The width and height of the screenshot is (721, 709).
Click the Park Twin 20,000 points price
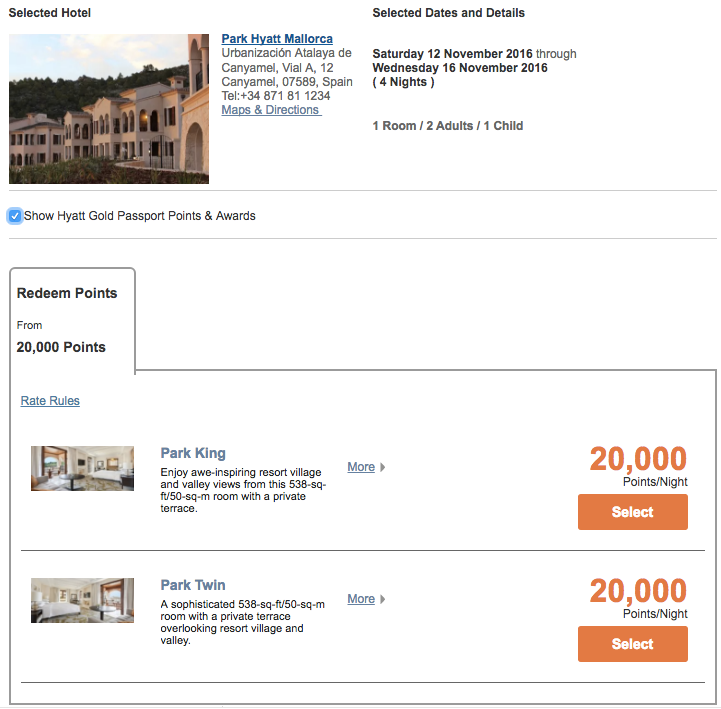[x=638, y=590]
